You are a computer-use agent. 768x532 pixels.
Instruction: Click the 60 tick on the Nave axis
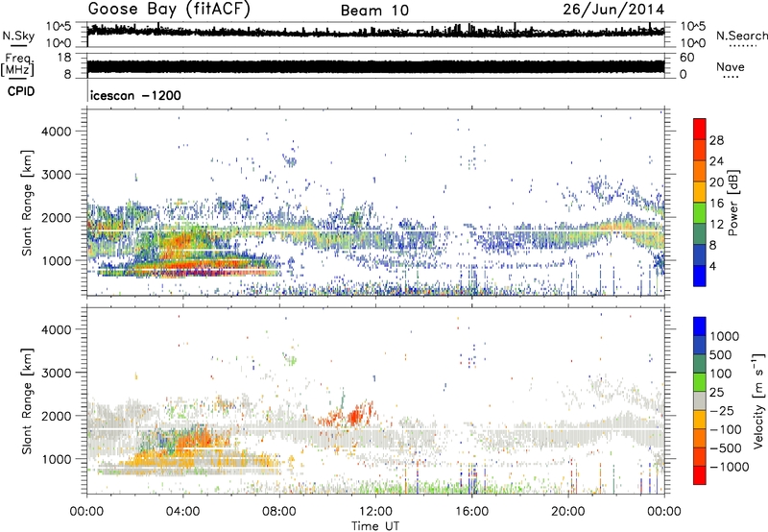pyautogui.click(x=686, y=58)
